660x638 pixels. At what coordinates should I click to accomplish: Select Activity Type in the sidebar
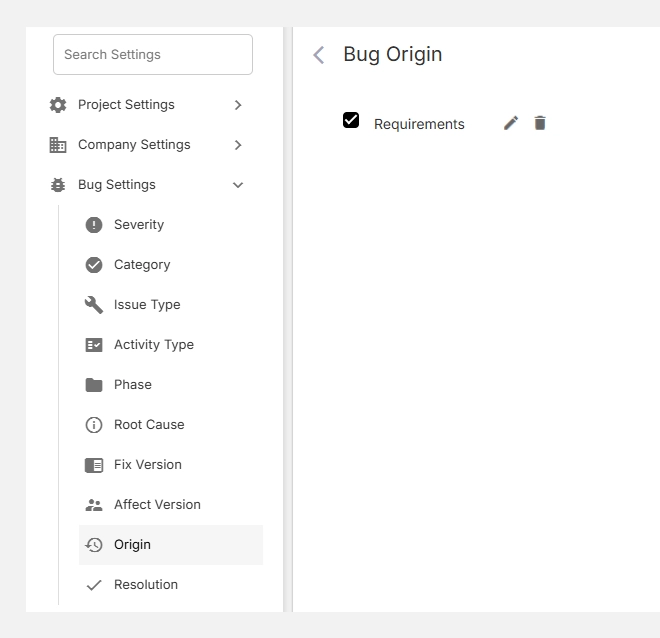coord(171,345)
